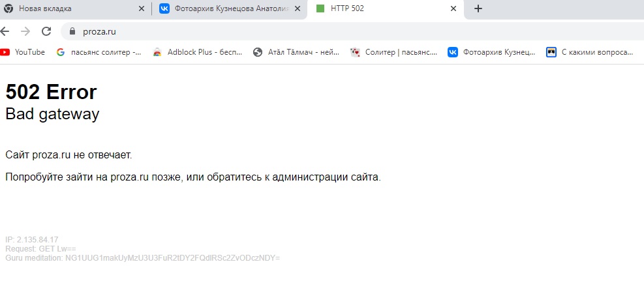Click the IP: 2.135.84.17 line

click(x=31, y=239)
